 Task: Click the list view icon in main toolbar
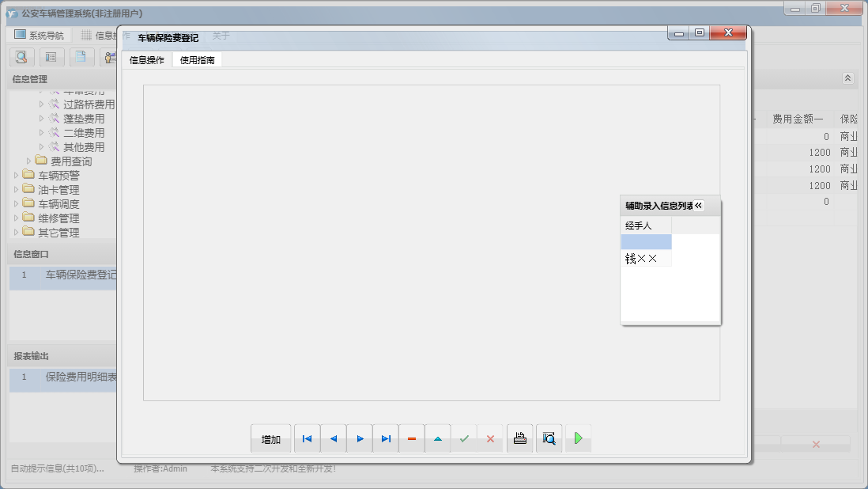51,57
